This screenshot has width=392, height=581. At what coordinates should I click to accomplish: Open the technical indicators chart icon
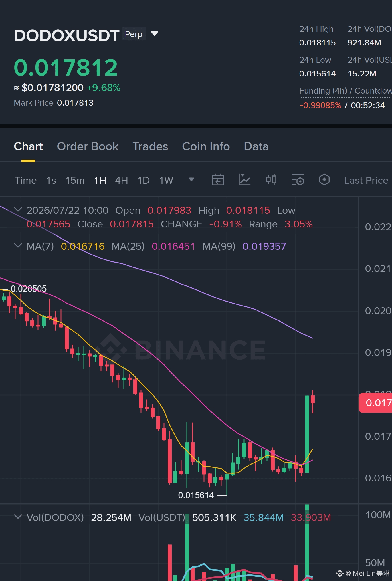244,180
